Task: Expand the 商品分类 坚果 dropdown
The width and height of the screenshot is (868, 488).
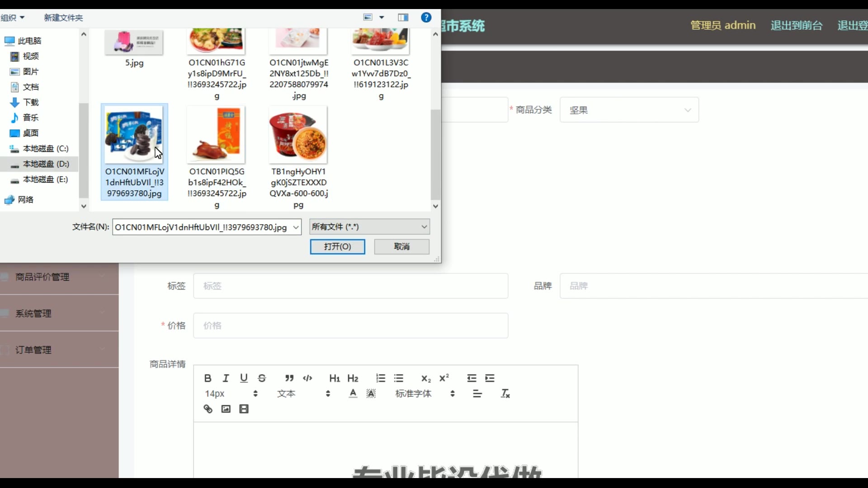Action: coord(629,110)
